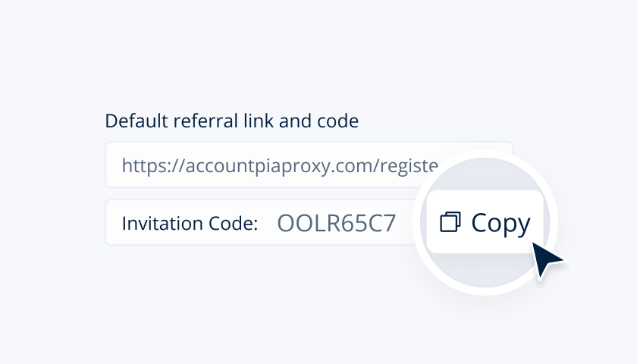
Task: Click the "Invitation Code:" label
Action: [190, 224]
